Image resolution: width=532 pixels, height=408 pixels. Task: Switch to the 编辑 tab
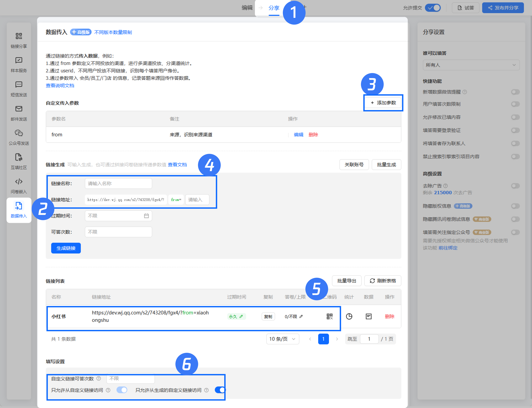coord(247,8)
